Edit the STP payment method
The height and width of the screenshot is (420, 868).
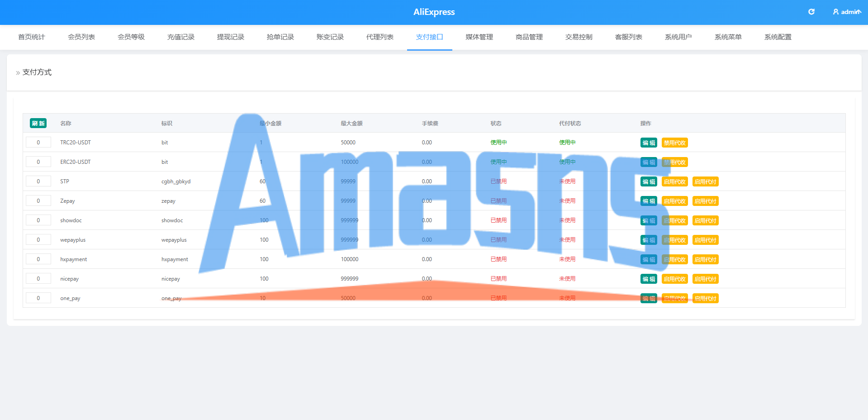tap(649, 181)
